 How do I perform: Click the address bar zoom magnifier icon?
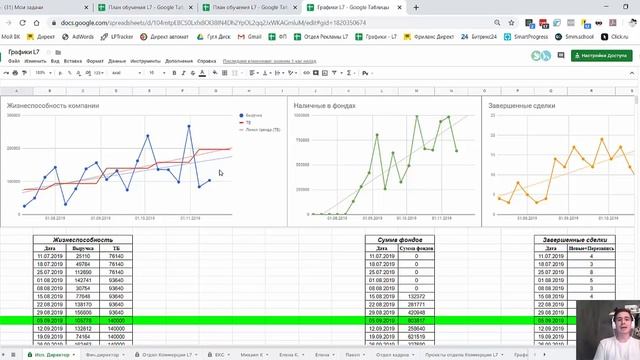point(497,23)
